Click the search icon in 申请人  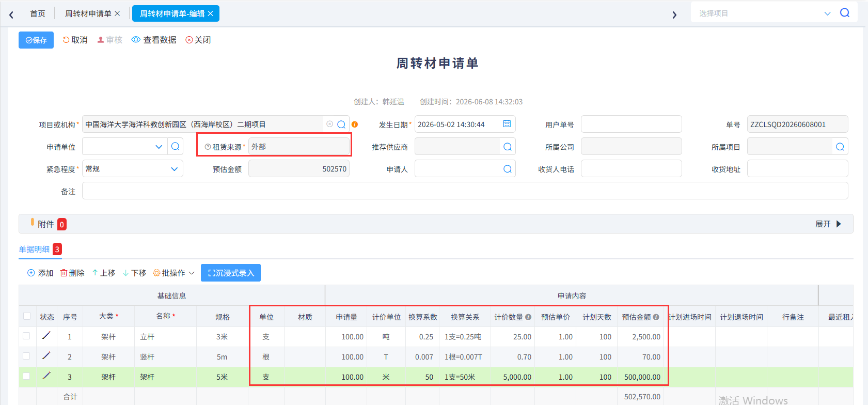coord(508,169)
